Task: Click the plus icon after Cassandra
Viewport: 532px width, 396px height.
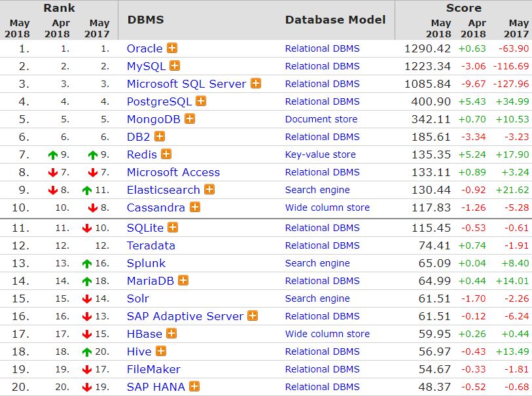Action: tap(195, 207)
